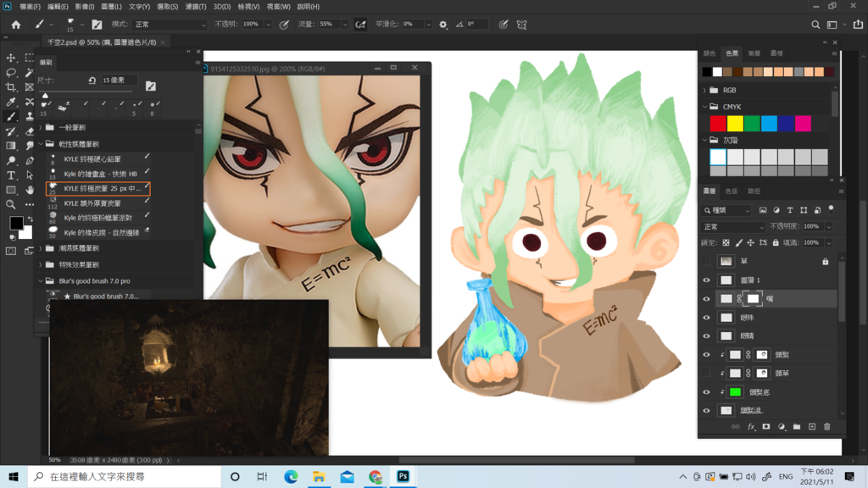Add a layer style (fx)
This screenshot has width=868, height=488.
tap(751, 427)
